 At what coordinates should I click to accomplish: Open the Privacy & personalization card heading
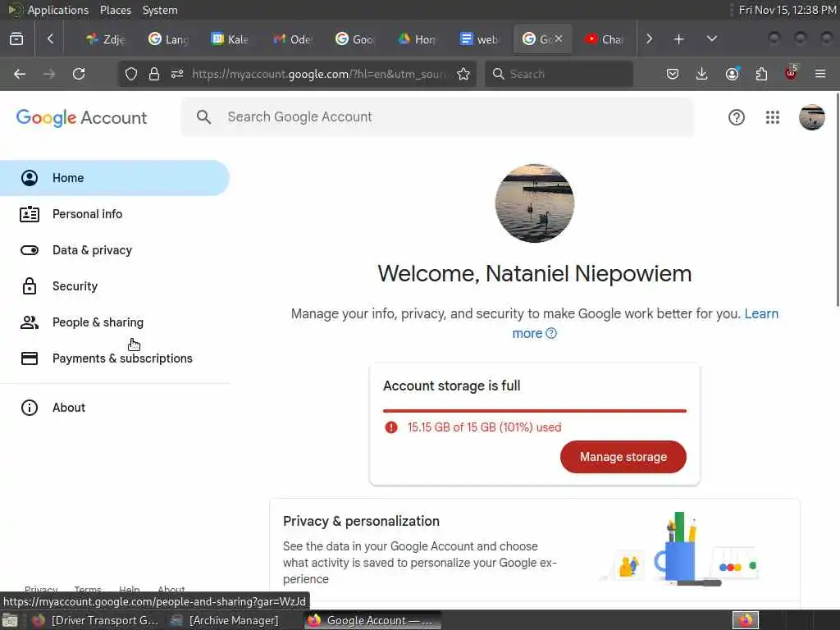point(361,521)
